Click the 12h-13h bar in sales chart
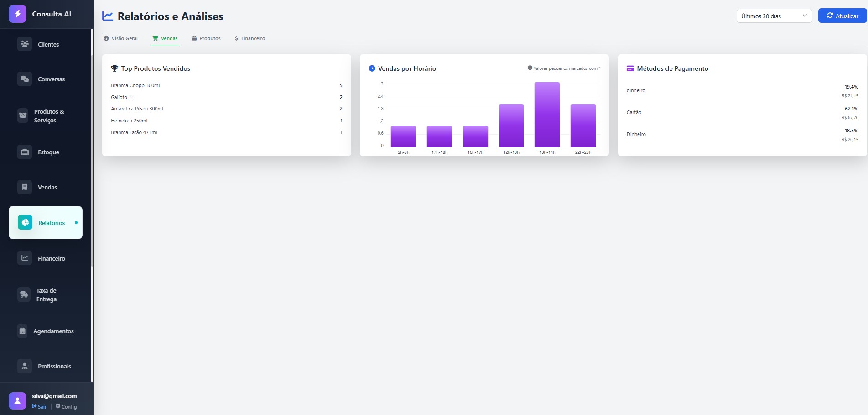The width and height of the screenshot is (868, 415). [511, 126]
